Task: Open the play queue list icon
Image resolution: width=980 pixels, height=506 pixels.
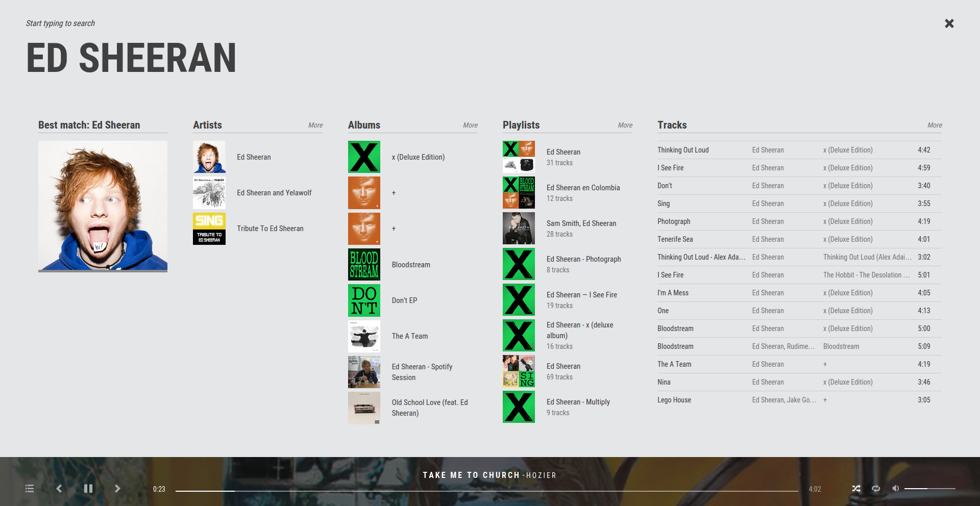Action: [x=30, y=489]
